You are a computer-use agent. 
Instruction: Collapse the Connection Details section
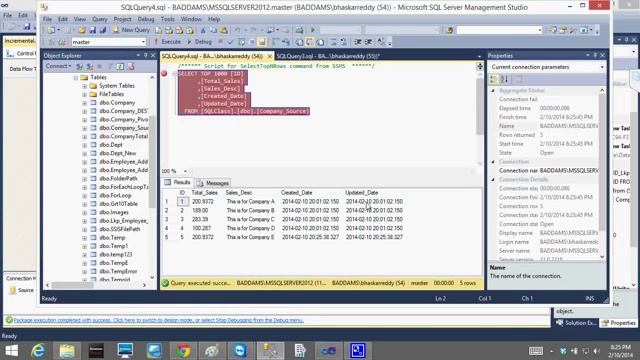[x=493, y=180]
